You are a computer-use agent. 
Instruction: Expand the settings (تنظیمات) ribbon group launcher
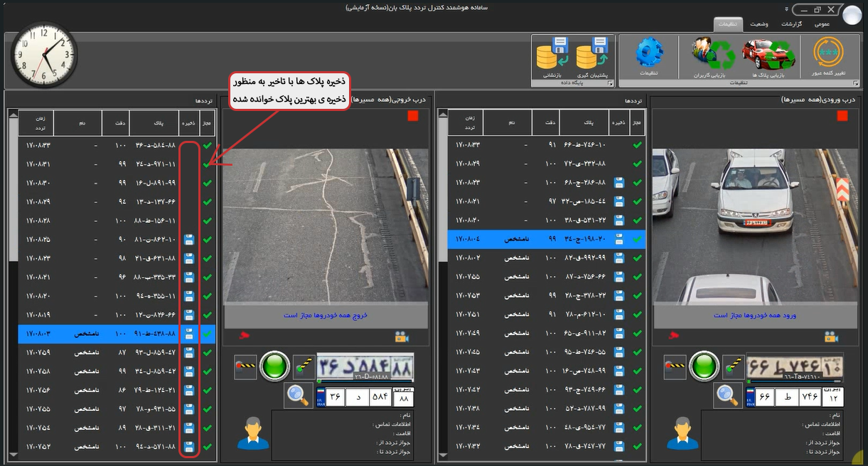tap(855, 84)
